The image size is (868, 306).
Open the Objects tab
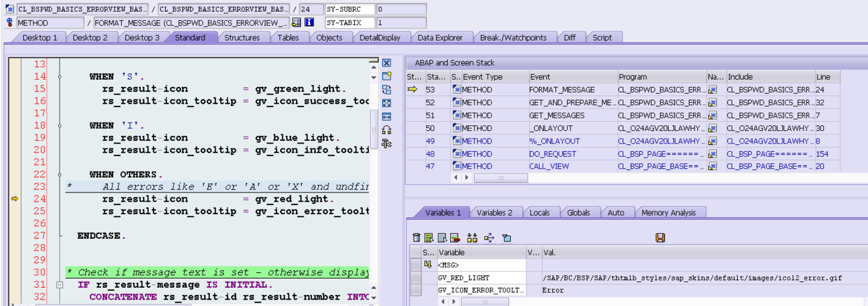(x=329, y=37)
